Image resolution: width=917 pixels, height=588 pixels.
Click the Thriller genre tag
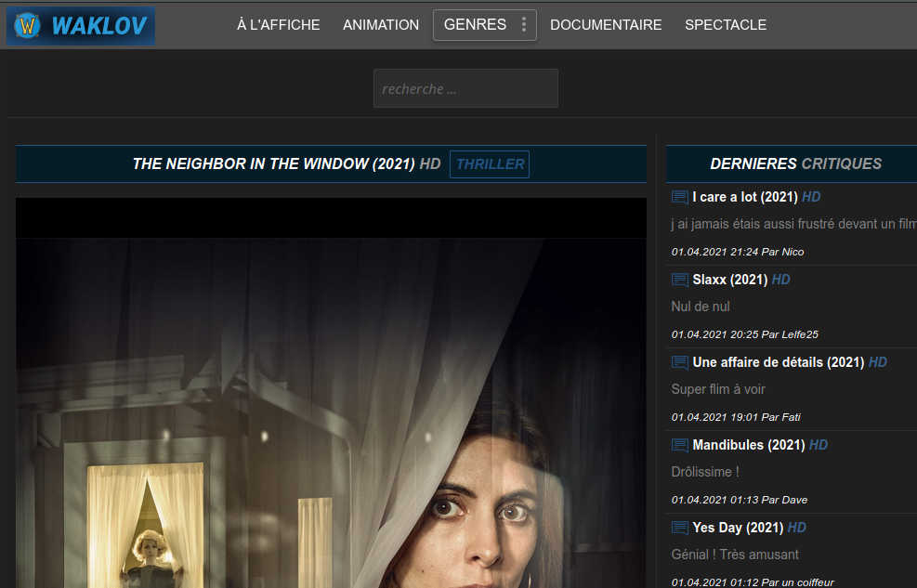pos(490,164)
